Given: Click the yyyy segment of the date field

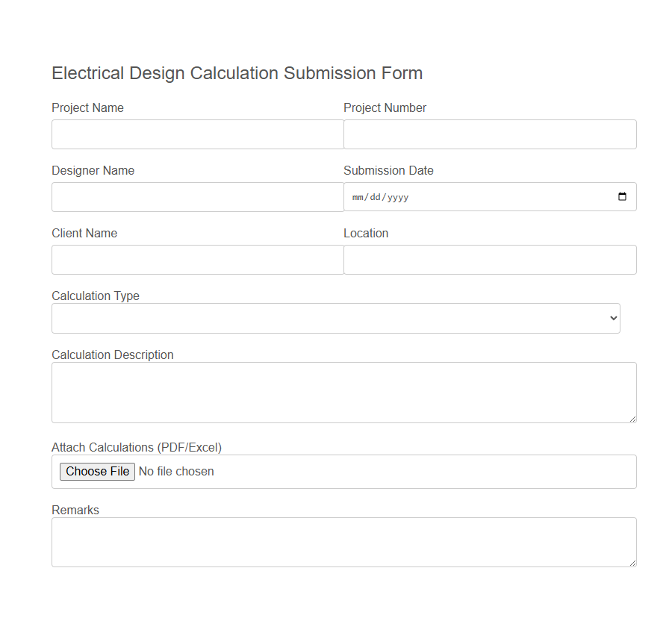Looking at the screenshot, I should coord(399,197).
